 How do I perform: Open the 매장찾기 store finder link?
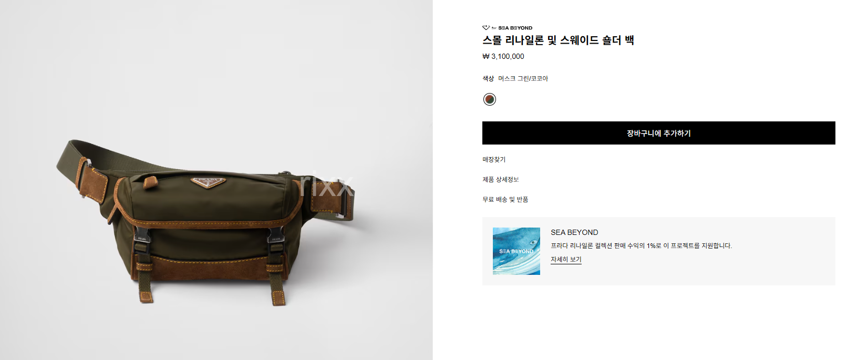(x=494, y=159)
